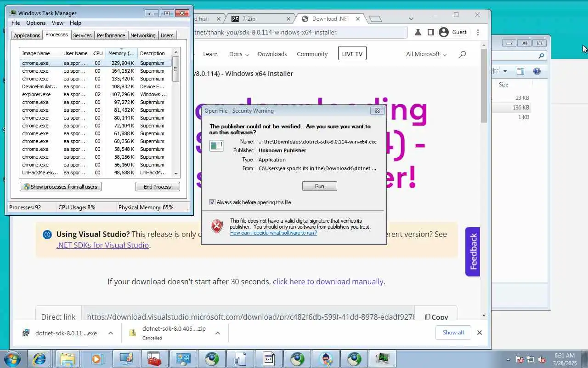Select the explorer.exe process row
This screenshot has width=588, height=368.
tap(96, 94)
